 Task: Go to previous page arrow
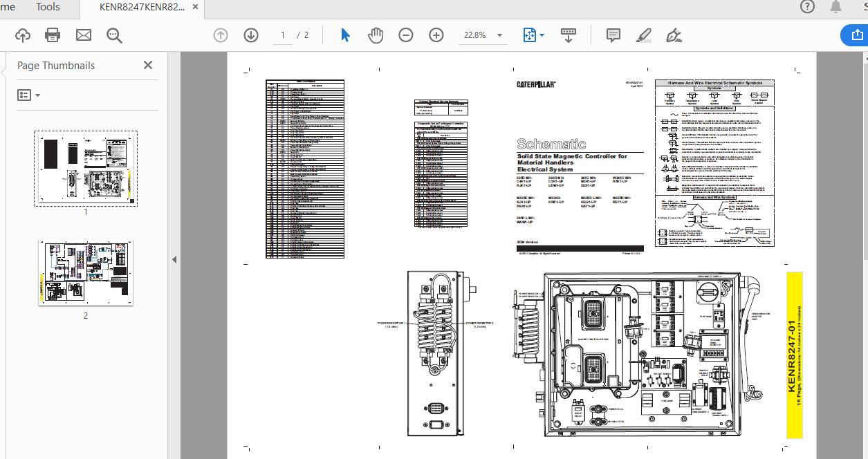[x=221, y=35]
